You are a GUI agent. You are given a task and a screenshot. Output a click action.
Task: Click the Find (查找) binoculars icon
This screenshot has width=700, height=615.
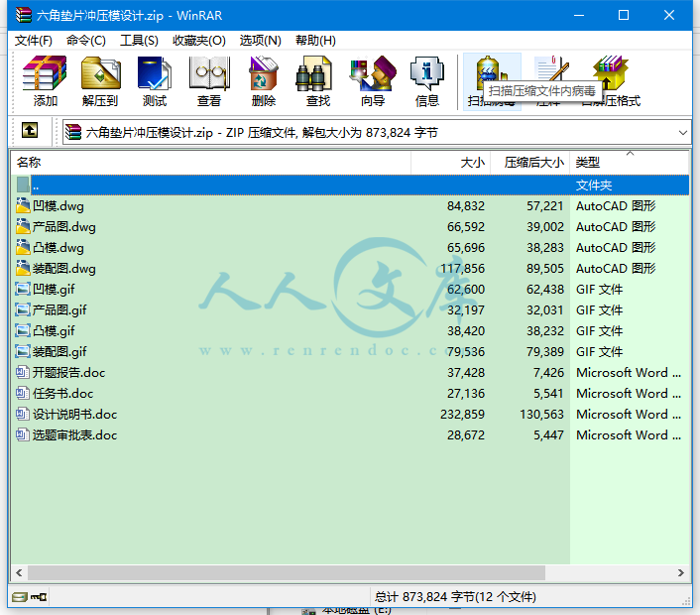tap(314, 72)
